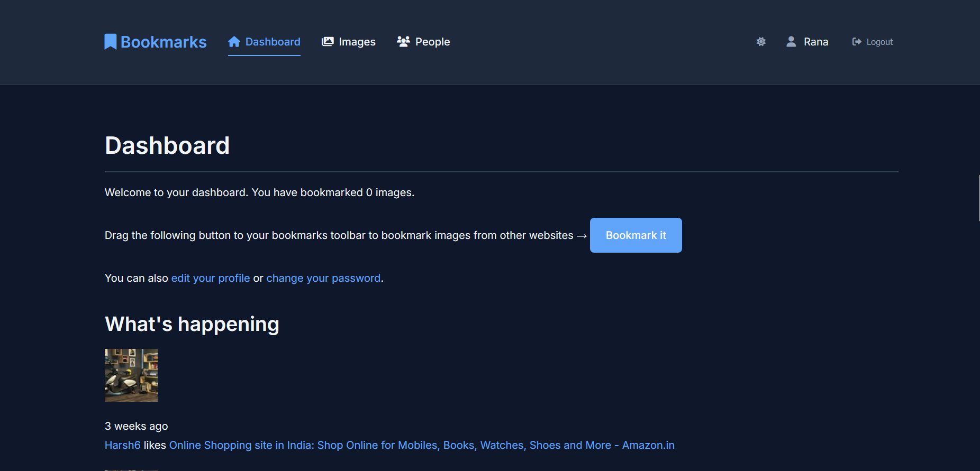980x471 pixels.
Task: Click the bookmarked 0 images welcome text
Action: point(259,192)
